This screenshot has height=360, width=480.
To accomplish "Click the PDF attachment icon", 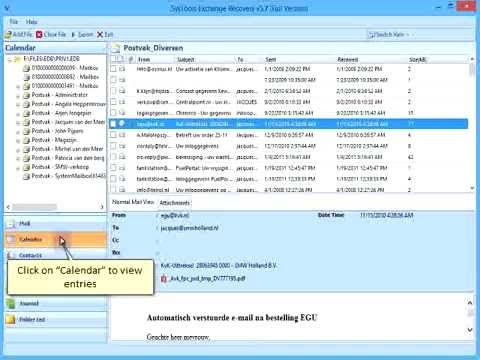I will point(164,278).
